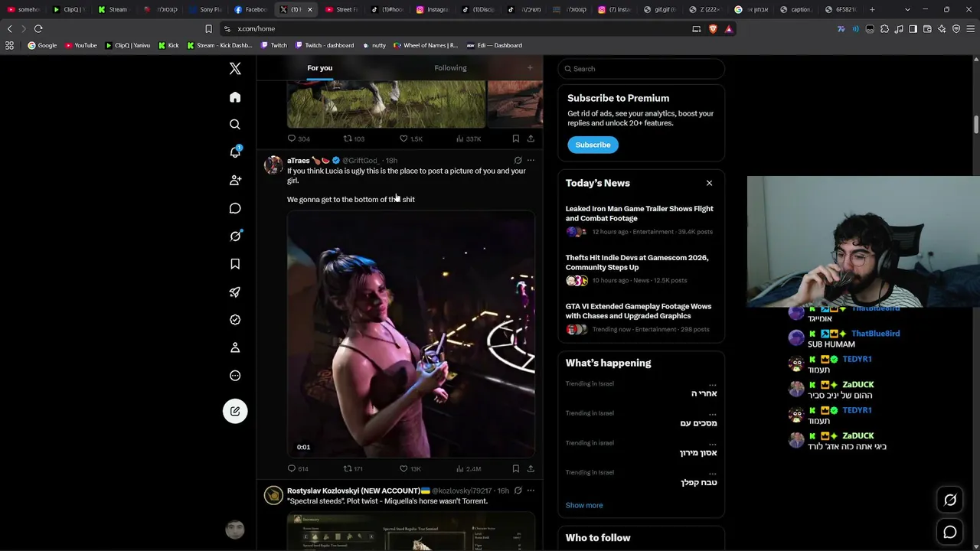Go back with the browser back arrow
Screen dimensions: 980x551
(10, 29)
